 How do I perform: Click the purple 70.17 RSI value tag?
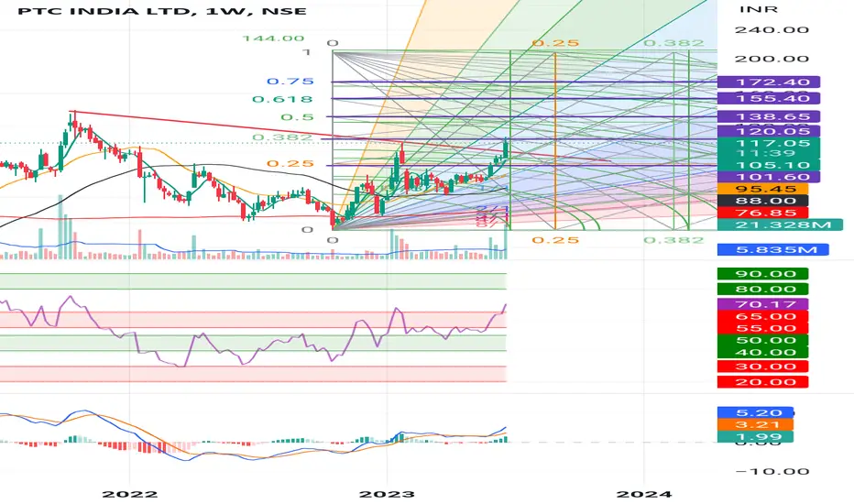[x=762, y=304]
